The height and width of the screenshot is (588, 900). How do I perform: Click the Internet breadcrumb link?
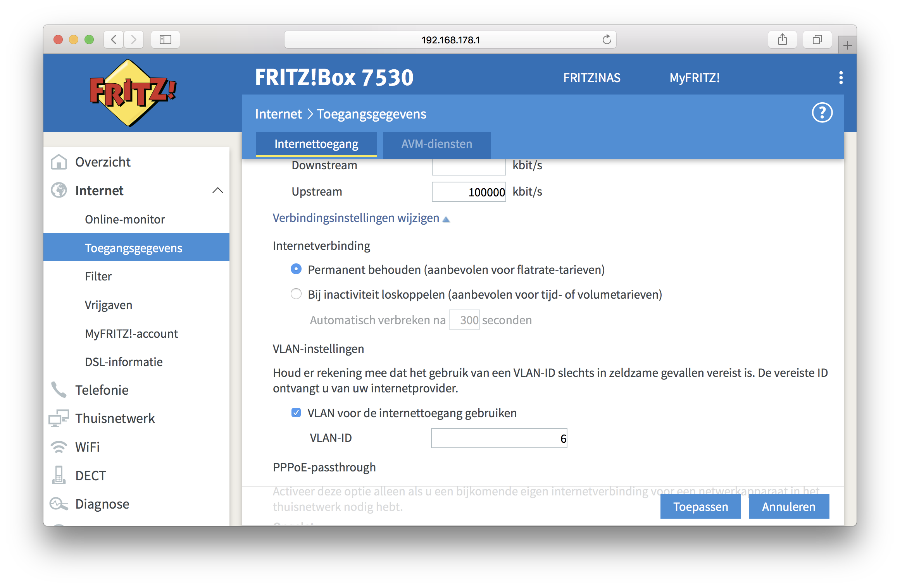pos(278,114)
